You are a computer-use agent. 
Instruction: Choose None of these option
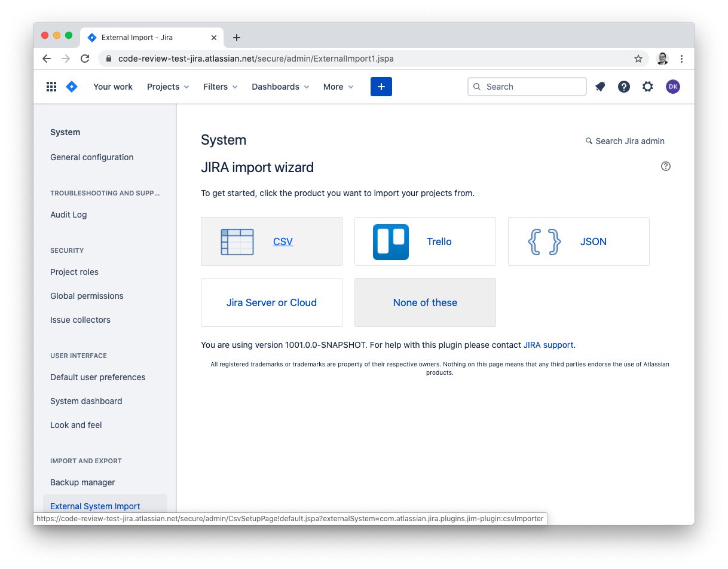[x=425, y=302]
